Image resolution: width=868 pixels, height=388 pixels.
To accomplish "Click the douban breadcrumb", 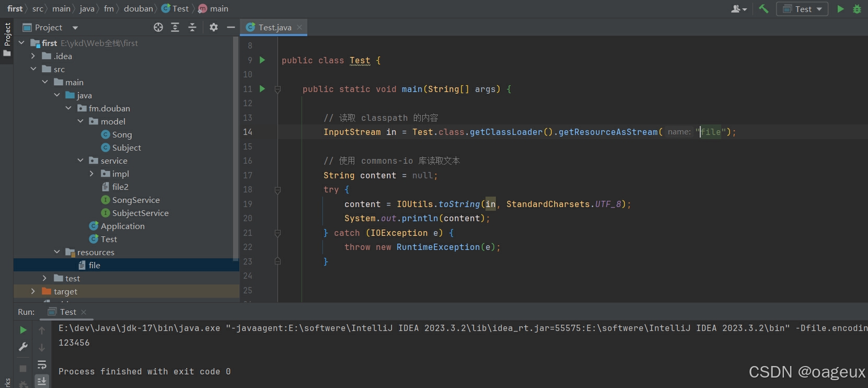I will click(138, 8).
